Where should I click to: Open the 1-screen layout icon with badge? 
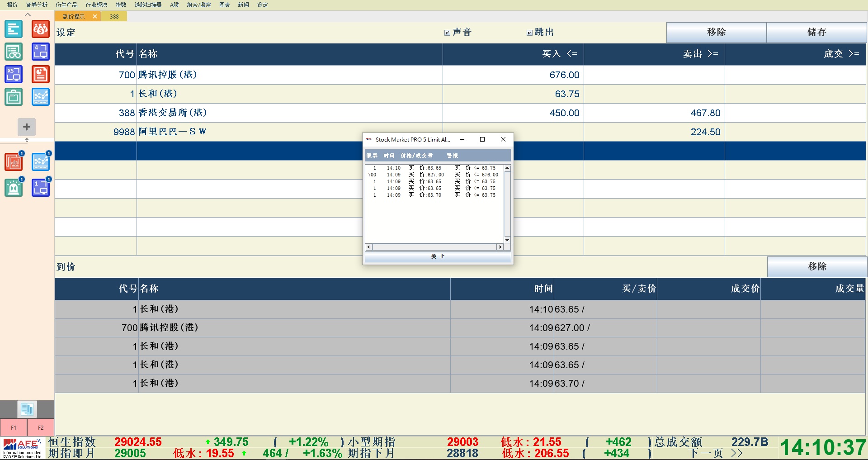click(x=41, y=188)
